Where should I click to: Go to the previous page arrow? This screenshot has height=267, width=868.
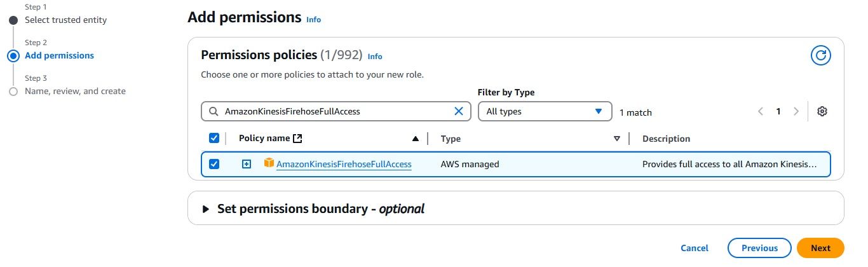click(761, 111)
